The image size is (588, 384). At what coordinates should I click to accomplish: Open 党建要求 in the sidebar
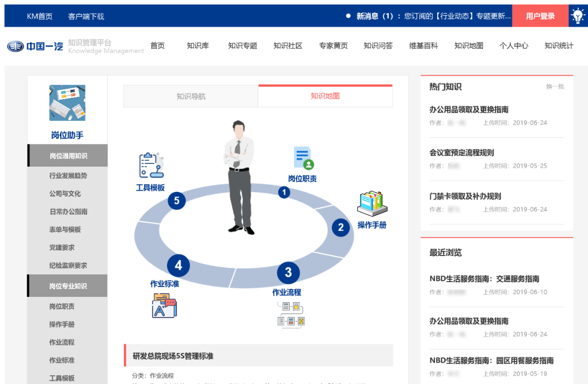(62, 247)
